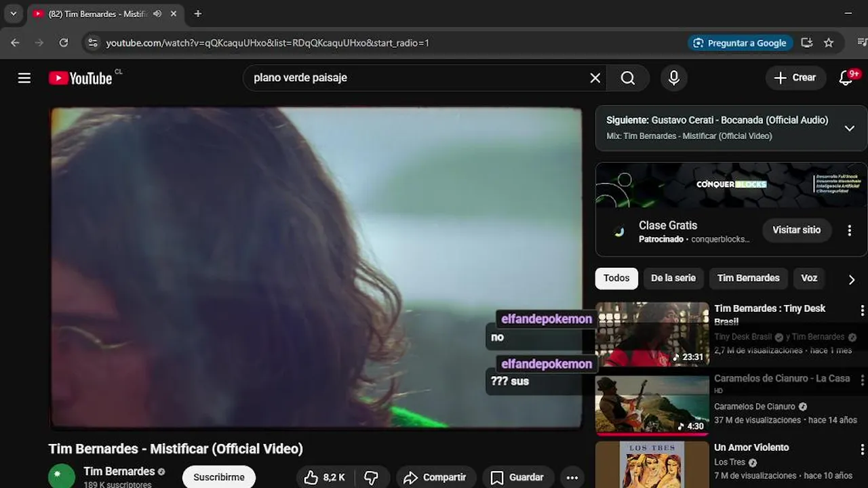Click forward navigation arrow

click(x=39, y=43)
